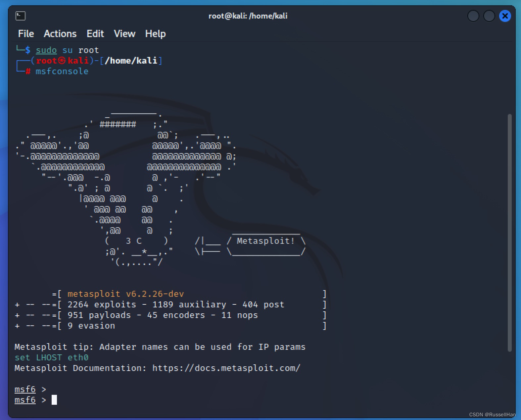Click the 'msfconsole' command text

pyautogui.click(x=62, y=71)
